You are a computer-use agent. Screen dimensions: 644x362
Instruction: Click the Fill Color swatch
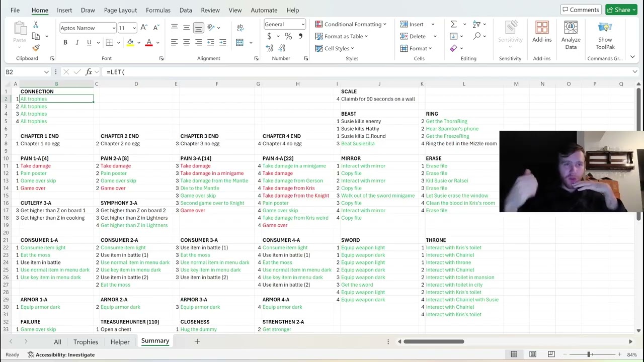(130, 43)
